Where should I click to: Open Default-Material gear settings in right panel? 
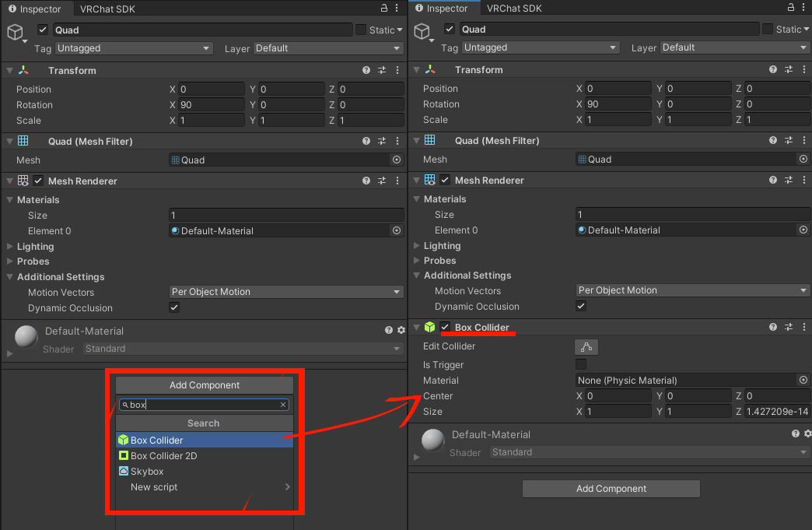tap(808, 433)
